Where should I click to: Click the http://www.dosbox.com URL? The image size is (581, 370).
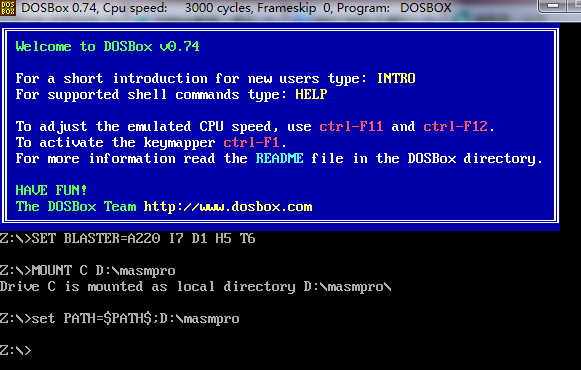(228, 207)
